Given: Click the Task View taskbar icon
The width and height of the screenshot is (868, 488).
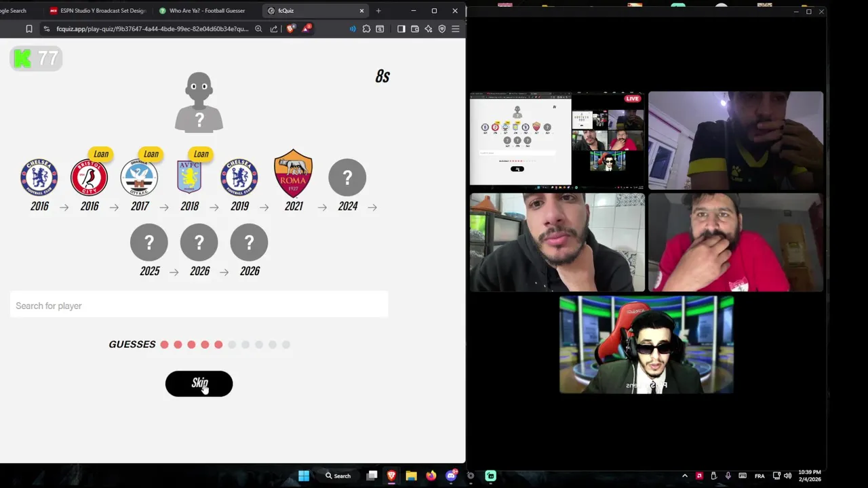Looking at the screenshot, I should [372, 476].
